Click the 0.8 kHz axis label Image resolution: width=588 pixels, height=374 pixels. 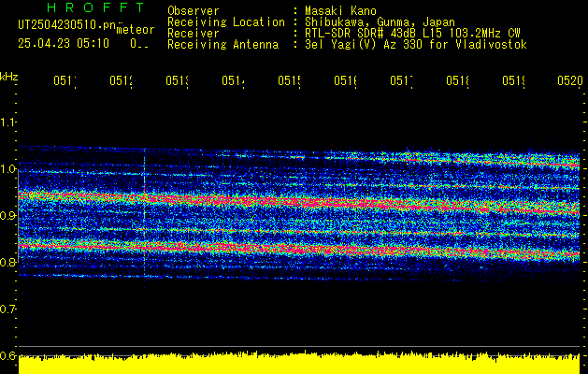click(7, 262)
